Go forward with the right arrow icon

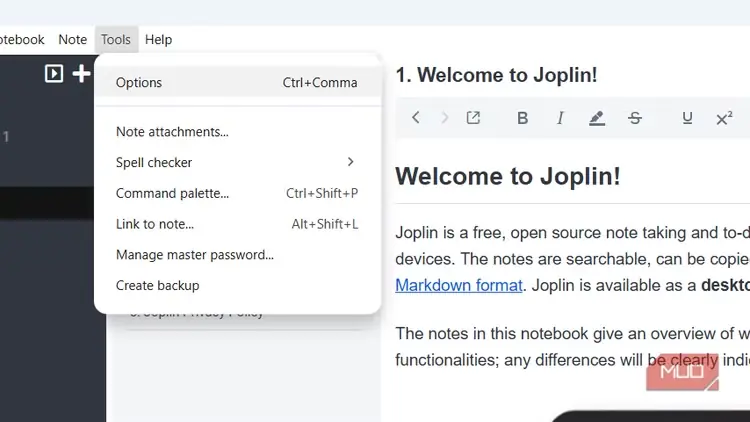tap(444, 118)
